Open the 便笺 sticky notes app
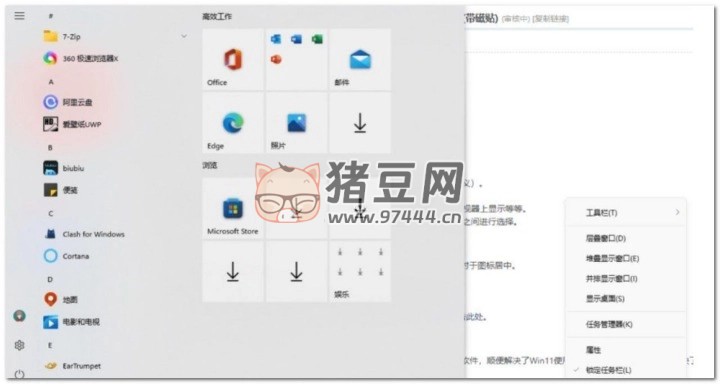 coord(61,190)
